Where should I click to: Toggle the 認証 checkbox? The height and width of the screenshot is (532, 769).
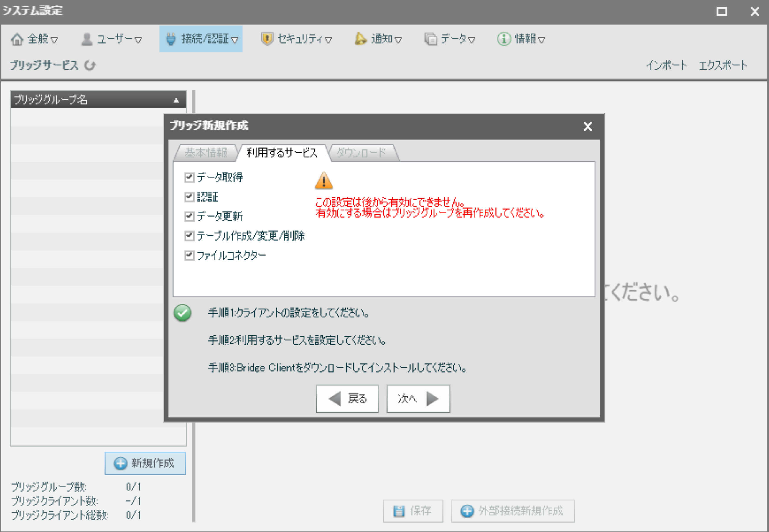pos(189,197)
